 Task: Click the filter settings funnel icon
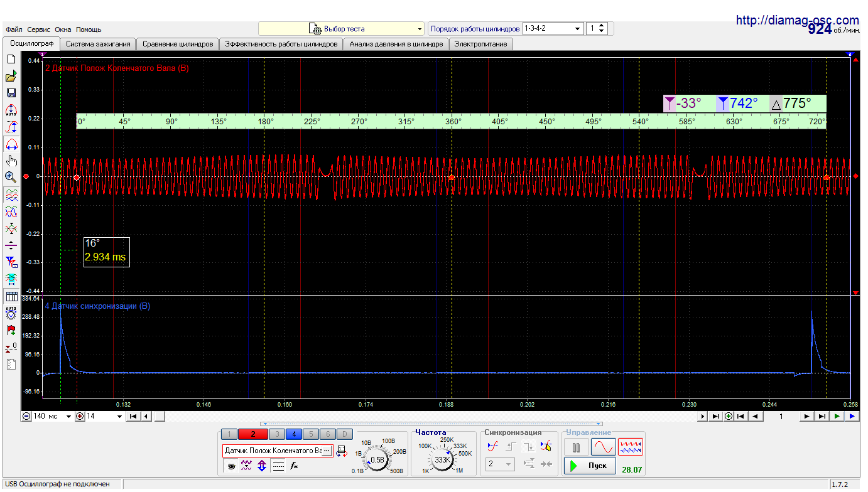11,261
